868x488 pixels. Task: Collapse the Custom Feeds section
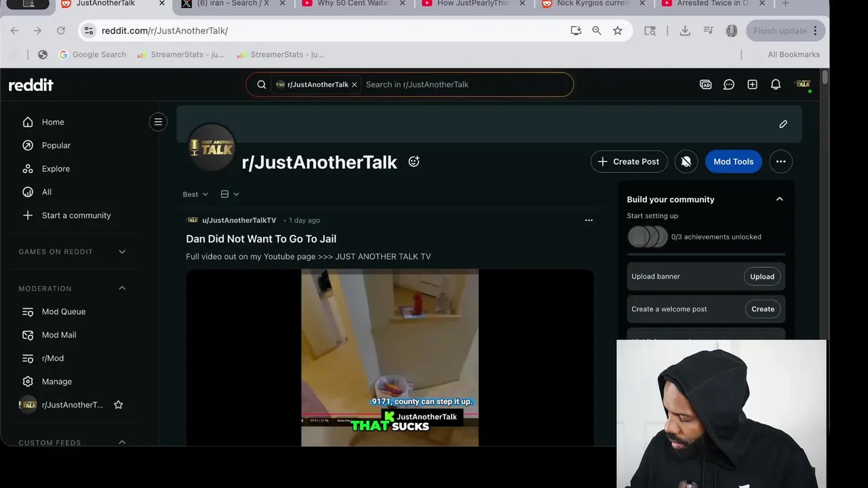(122, 442)
